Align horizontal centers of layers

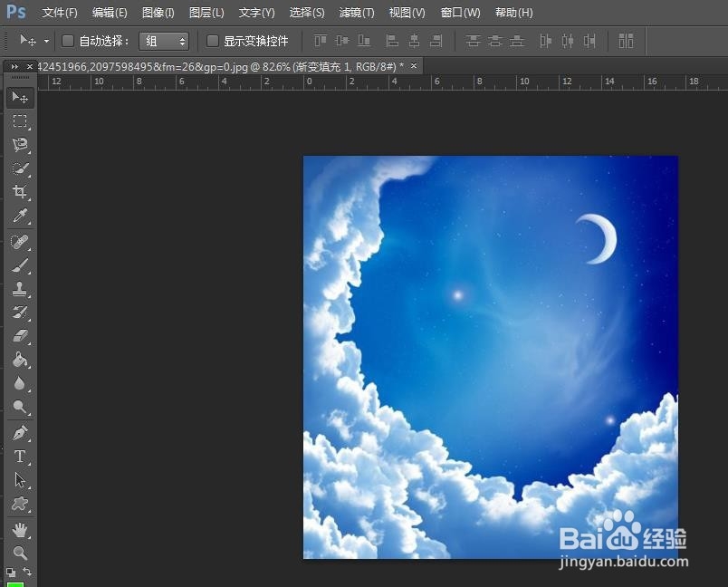(414, 41)
